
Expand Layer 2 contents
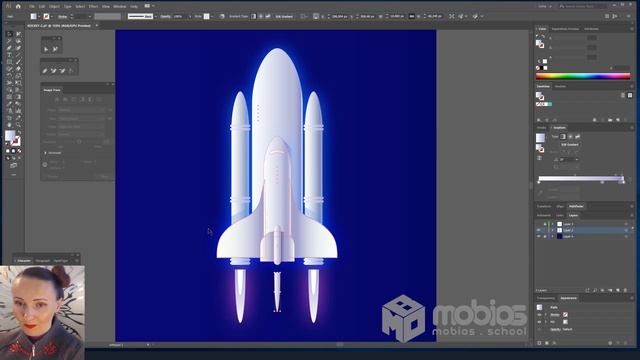click(553, 230)
